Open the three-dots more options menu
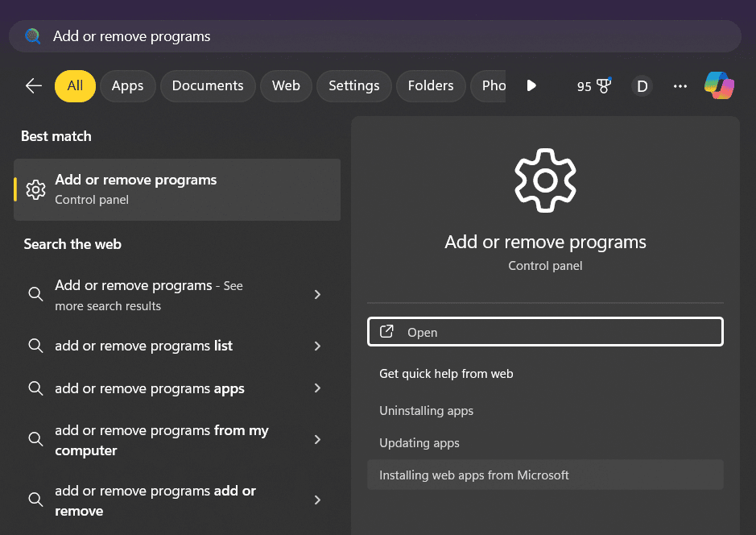 coord(680,86)
